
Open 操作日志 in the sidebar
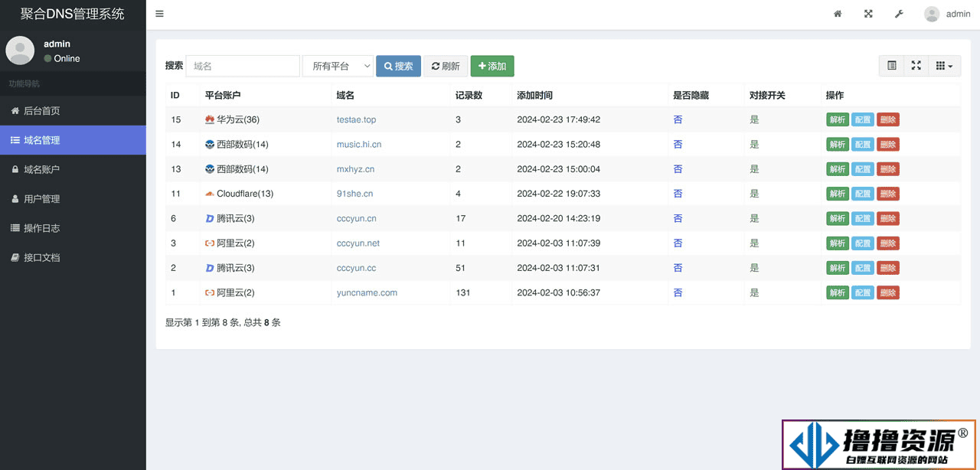point(73,227)
